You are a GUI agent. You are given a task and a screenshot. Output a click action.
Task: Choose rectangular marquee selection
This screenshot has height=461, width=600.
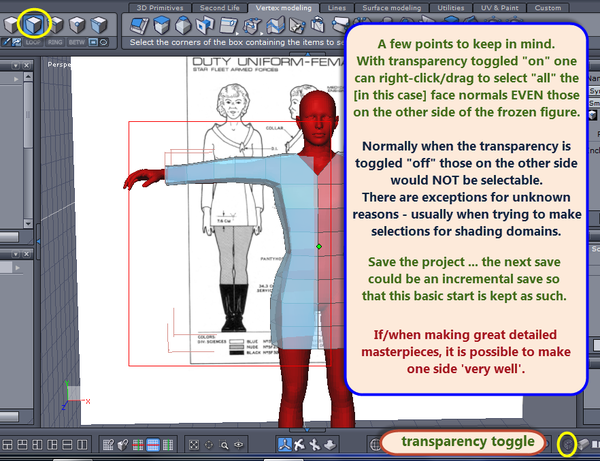93,42
